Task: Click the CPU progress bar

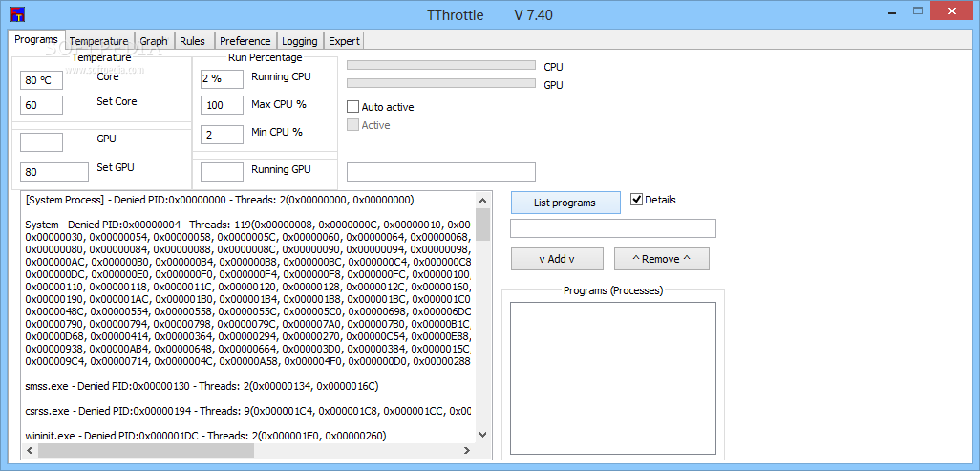Action: 441,65
